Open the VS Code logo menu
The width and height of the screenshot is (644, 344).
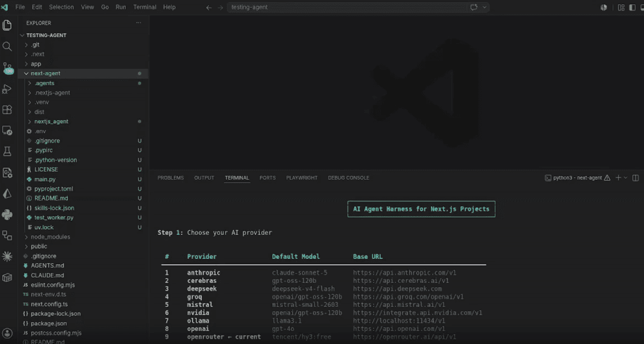[x=4, y=7]
